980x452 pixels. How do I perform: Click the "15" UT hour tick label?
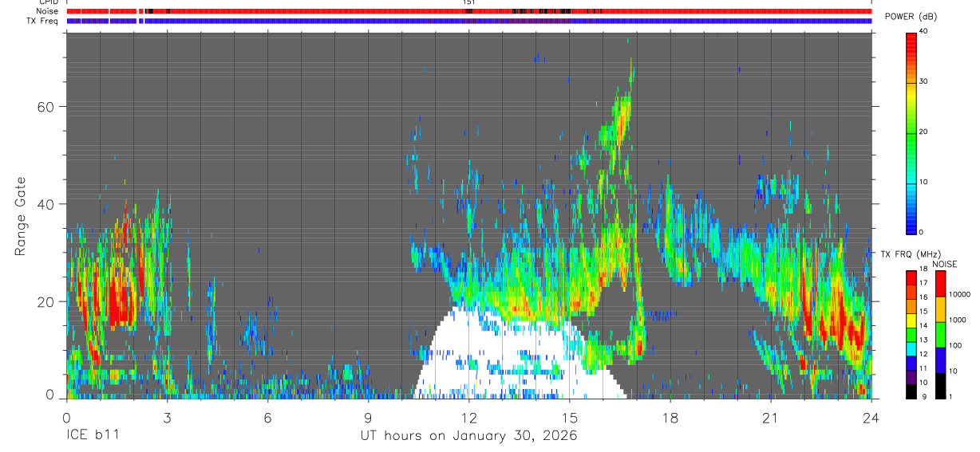click(x=570, y=418)
